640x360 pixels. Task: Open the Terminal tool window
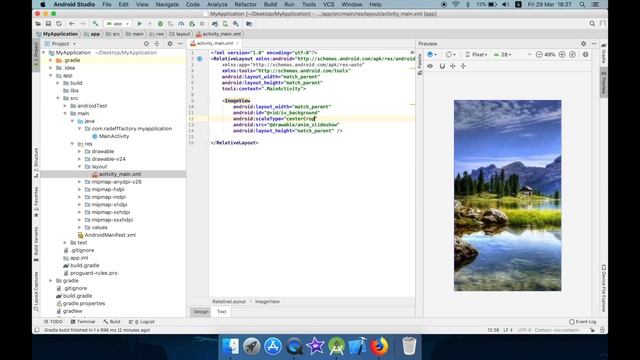pos(83,322)
